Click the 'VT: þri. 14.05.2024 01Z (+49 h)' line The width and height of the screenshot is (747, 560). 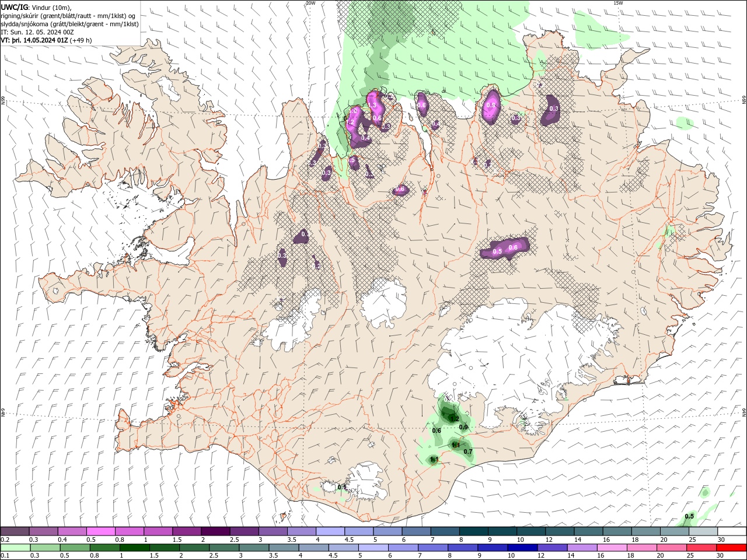pyautogui.click(x=47, y=40)
